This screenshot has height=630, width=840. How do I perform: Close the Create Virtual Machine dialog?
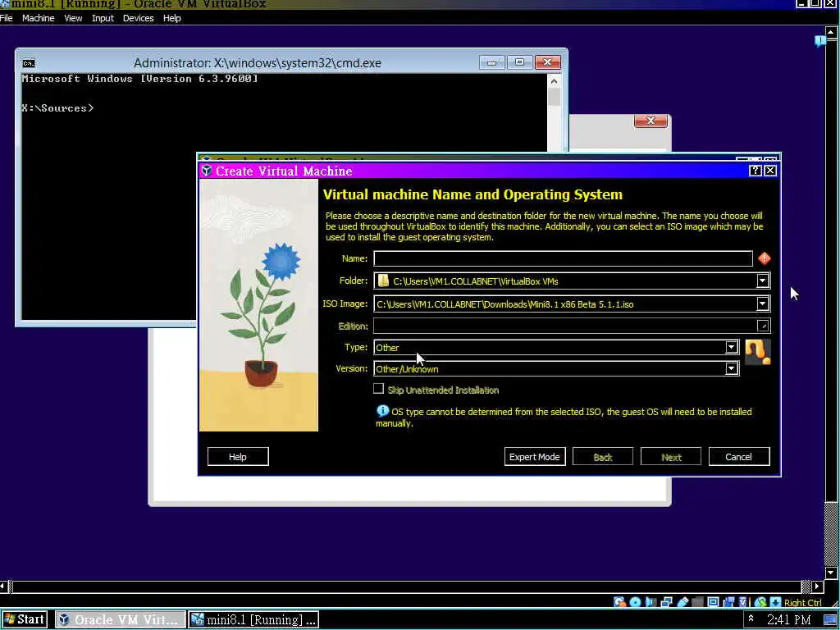(769, 171)
